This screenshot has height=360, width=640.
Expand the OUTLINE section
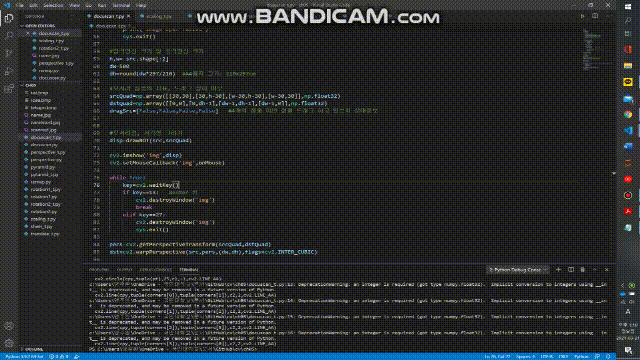[x=34, y=349]
